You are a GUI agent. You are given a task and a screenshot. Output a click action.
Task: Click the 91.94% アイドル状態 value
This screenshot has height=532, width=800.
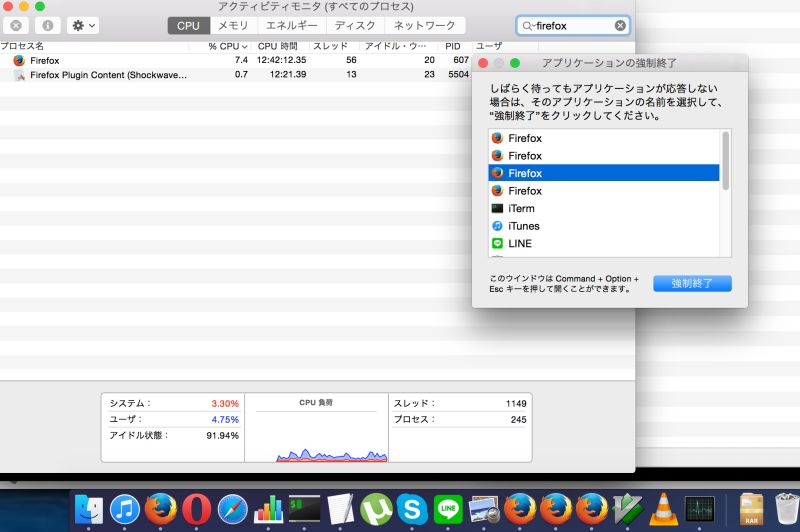pos(222,436)
